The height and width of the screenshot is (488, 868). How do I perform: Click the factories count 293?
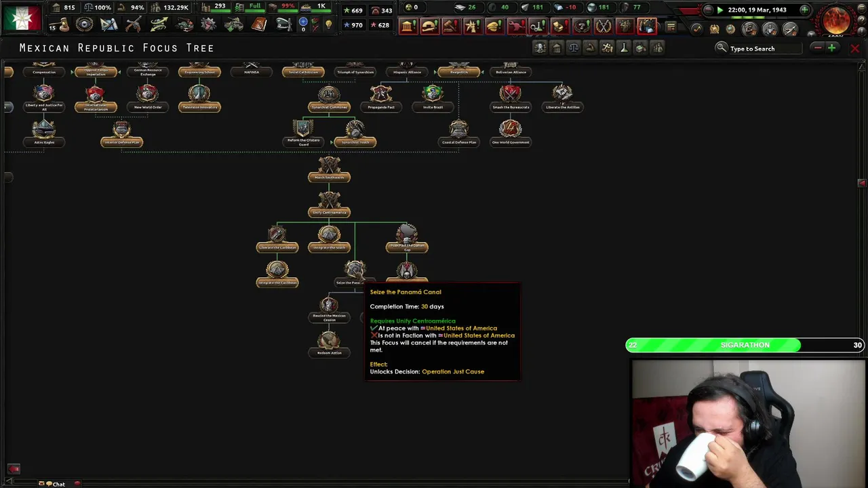click(220, 6)
